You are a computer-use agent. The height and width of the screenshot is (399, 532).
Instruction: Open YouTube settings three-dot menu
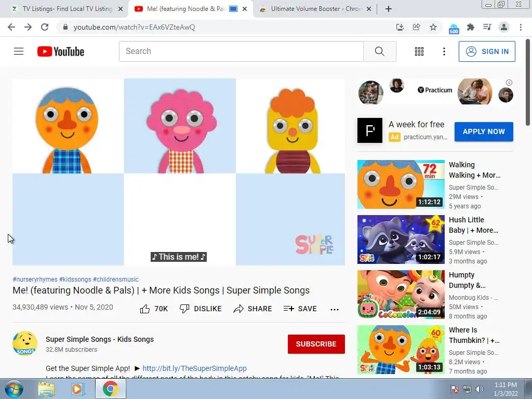coord(444,51)
